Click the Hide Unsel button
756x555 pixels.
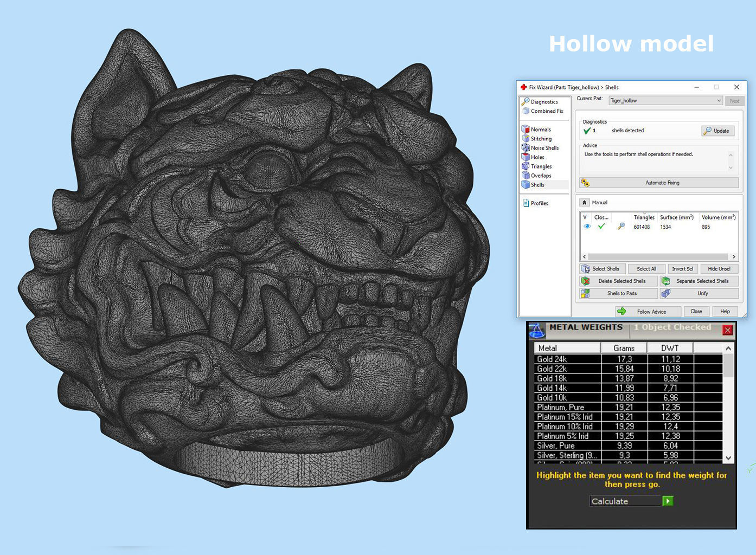coord(719,269)
